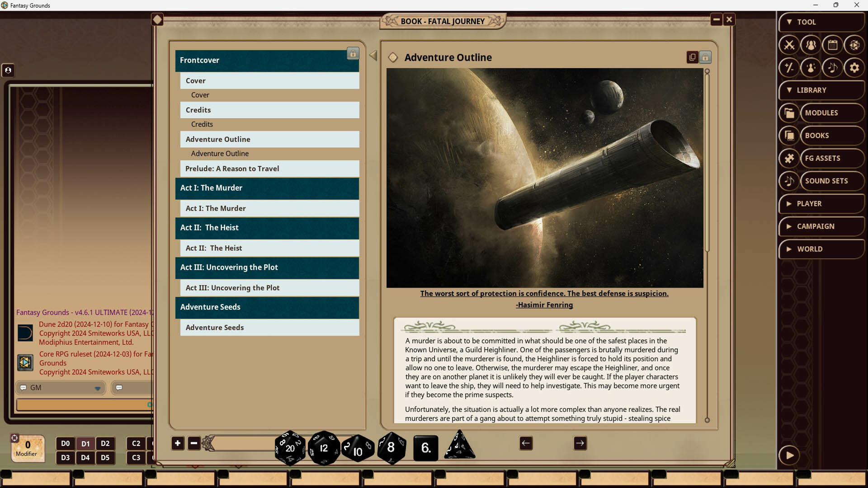Open the Books library icon
Screen dimensions: 868x488
point(789,136)
